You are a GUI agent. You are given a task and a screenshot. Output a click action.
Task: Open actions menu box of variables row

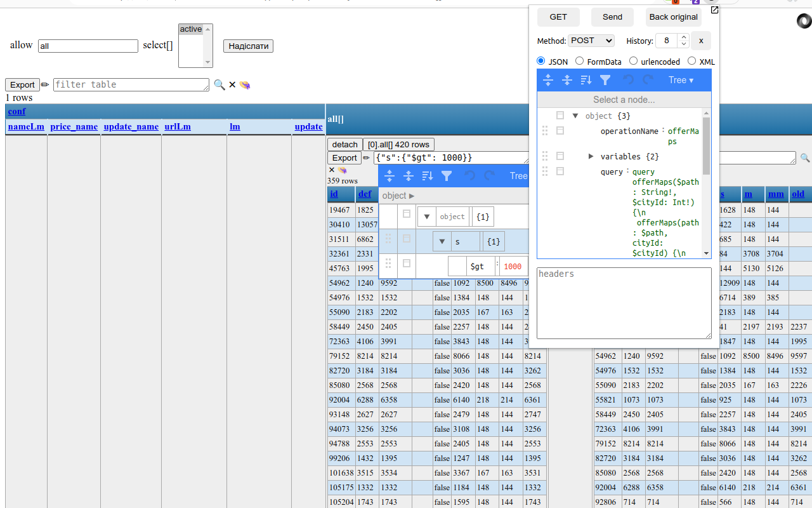560,156
